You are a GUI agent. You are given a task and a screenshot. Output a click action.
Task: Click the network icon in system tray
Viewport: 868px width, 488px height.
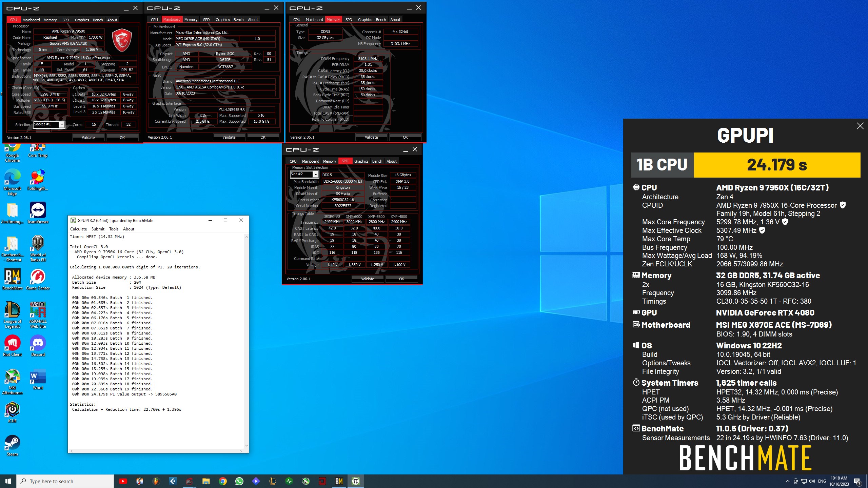[x=804, y=481]
